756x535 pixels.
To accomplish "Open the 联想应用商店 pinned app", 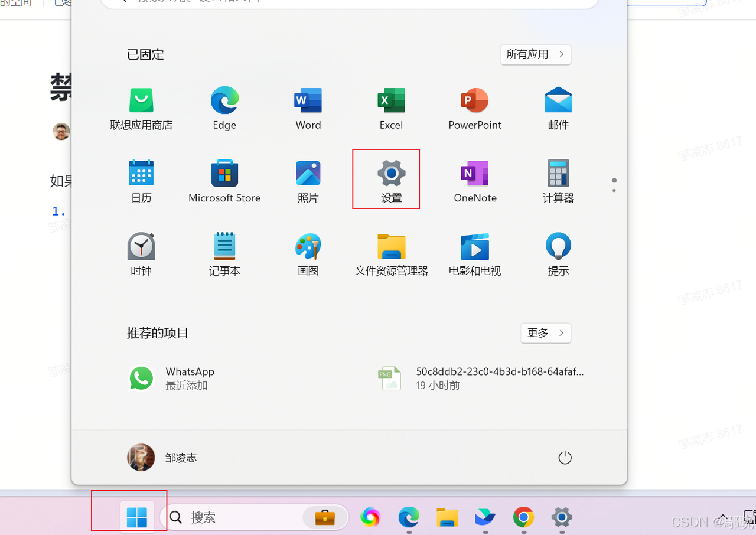I will pyautogui.click(x=141, y=109).
